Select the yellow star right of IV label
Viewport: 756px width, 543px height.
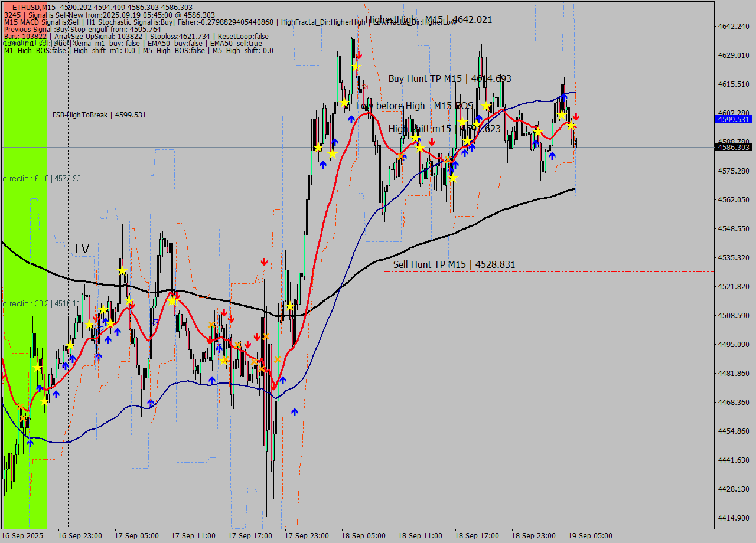click(x=122, y=270)
